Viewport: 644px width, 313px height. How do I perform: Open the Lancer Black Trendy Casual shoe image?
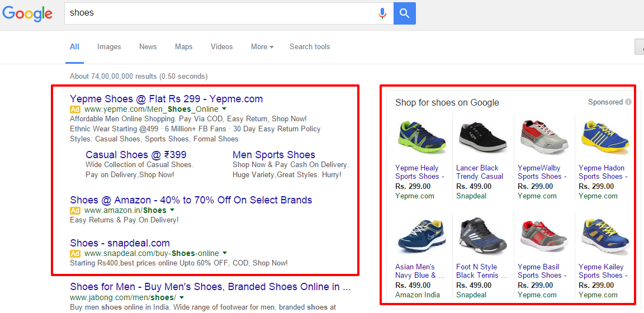tap(482, 137)
